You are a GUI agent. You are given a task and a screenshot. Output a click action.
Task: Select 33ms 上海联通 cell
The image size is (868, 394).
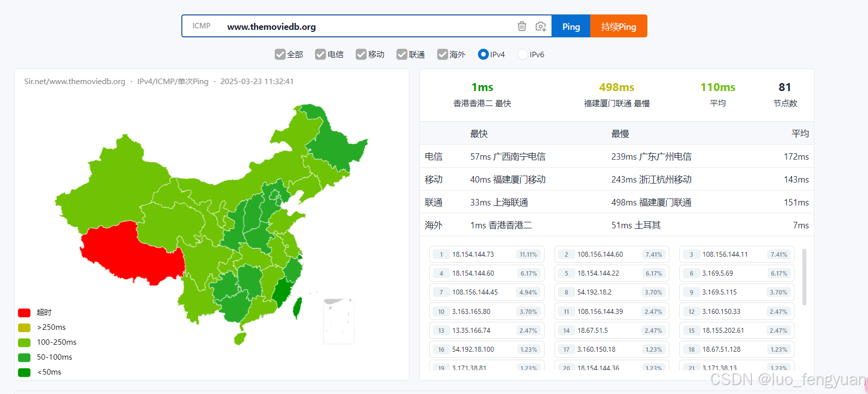[499, 202]
